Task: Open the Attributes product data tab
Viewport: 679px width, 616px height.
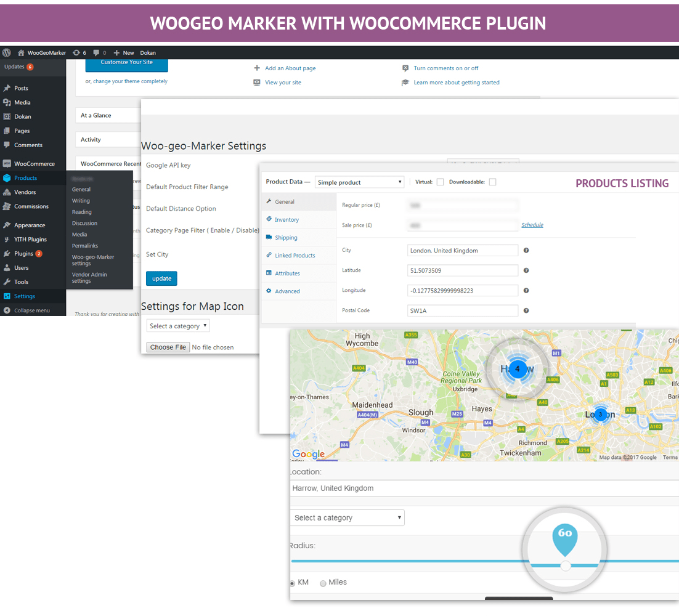Action: [x=299, y=274]
